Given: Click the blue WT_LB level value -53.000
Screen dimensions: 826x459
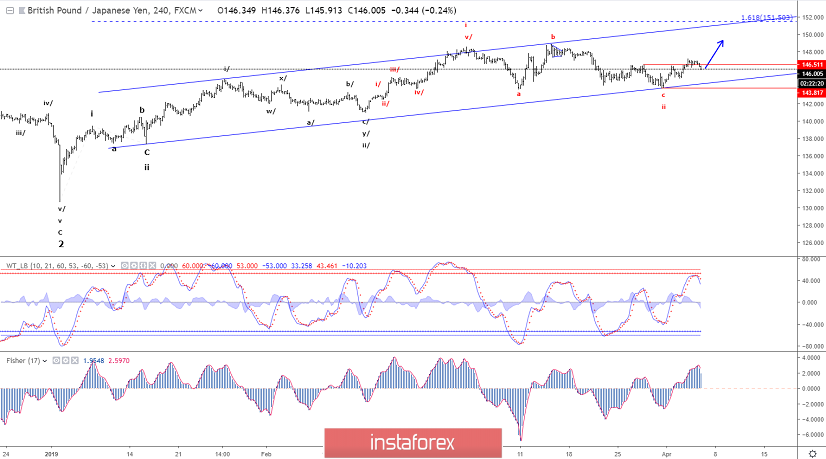Looking at the screenshot, I should [274, 266].
